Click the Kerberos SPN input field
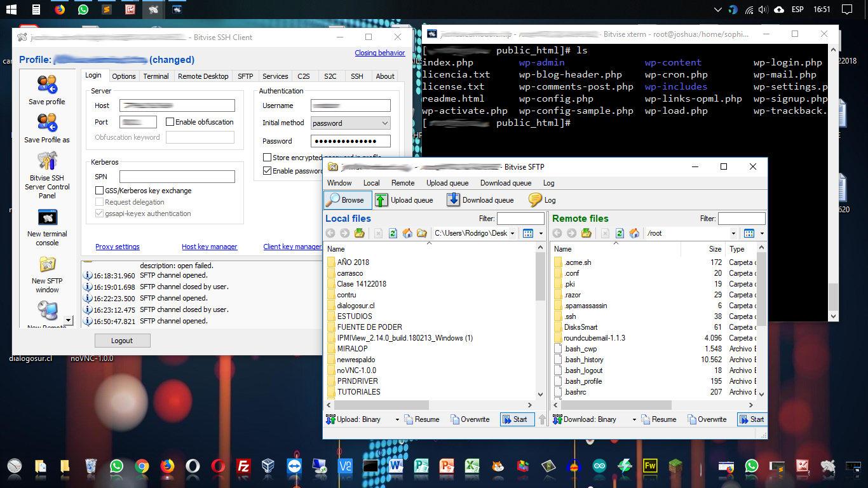The height and width of the screenshot is (488, 868). pyautogui.click(x=177, y=177)
